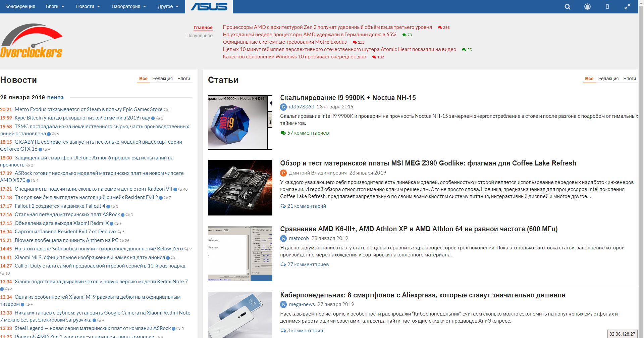644x338 pixels.
Task: Switch to the Популярное headlines tab
Action: (x=200, y=36)
